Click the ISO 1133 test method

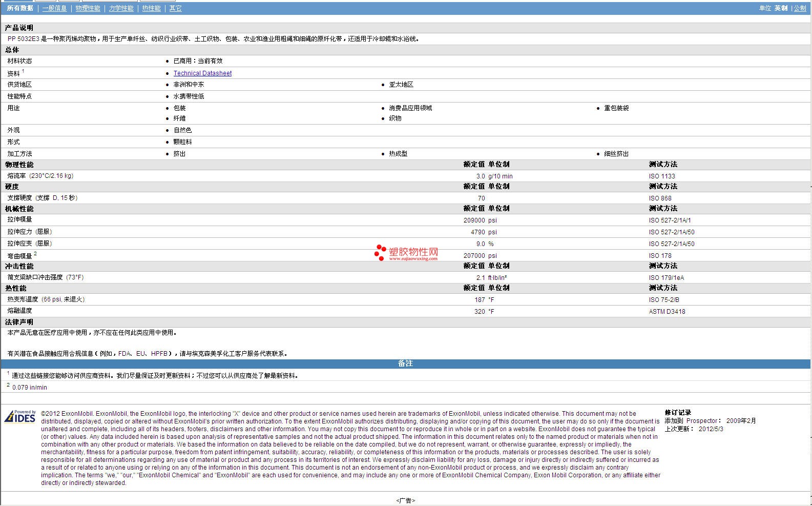click(x=662, y=176)
